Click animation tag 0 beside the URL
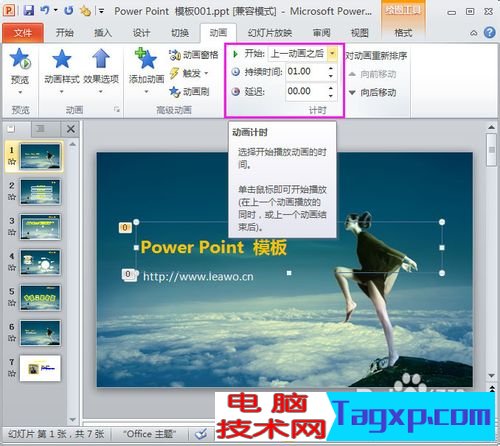Image resolution: width=500 pixels, height=446 pixels. tap(128, 274)
